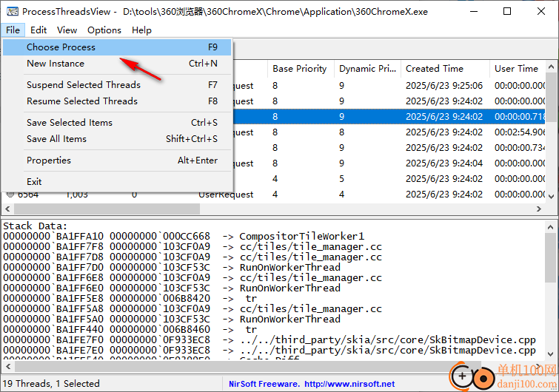Click thread list horizontal scrollbar thumb
559x392 pixels.
point(107,209)
